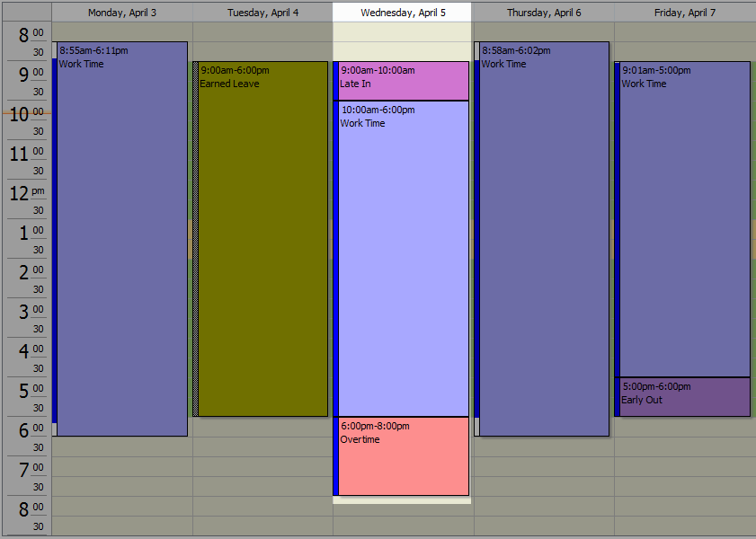Image resolution: width=756 pixels, height=539 pixels.
Task: Select the Monday, April 3 day header
Action: [121, 13]
